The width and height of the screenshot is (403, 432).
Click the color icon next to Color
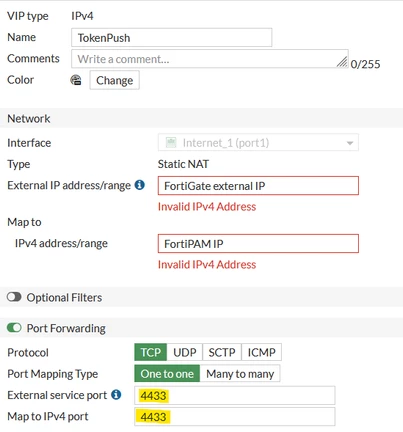coord(76,80)
